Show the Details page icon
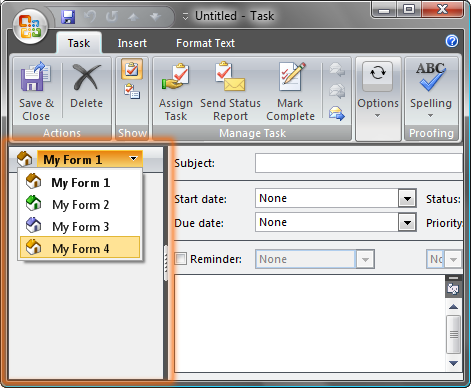Image resolution: width=471 pixels, height=388 pixels. pos(132,92)
